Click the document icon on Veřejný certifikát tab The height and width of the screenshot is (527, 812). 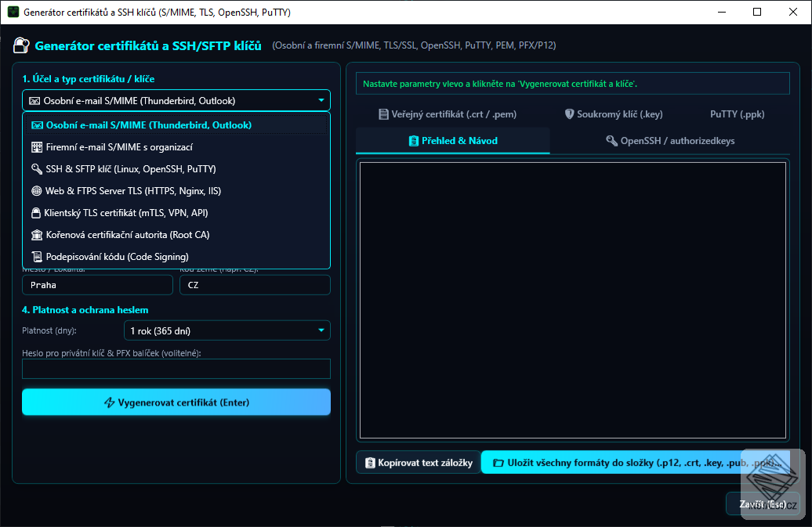tap(384, 114)
